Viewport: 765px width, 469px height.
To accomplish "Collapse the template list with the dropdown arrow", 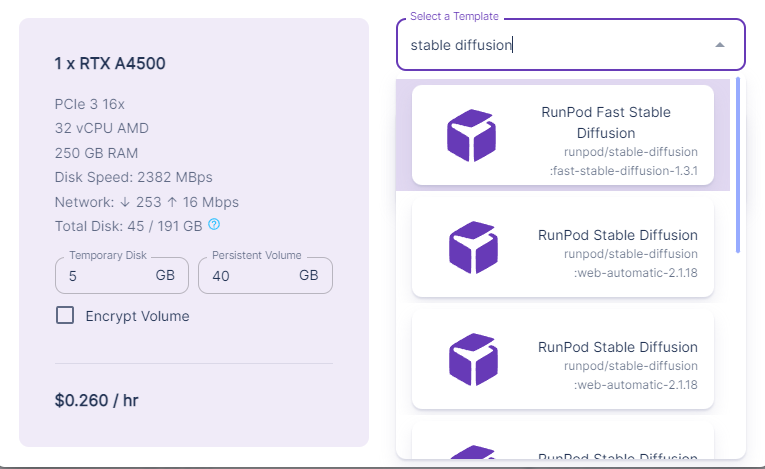I will 720,45.
